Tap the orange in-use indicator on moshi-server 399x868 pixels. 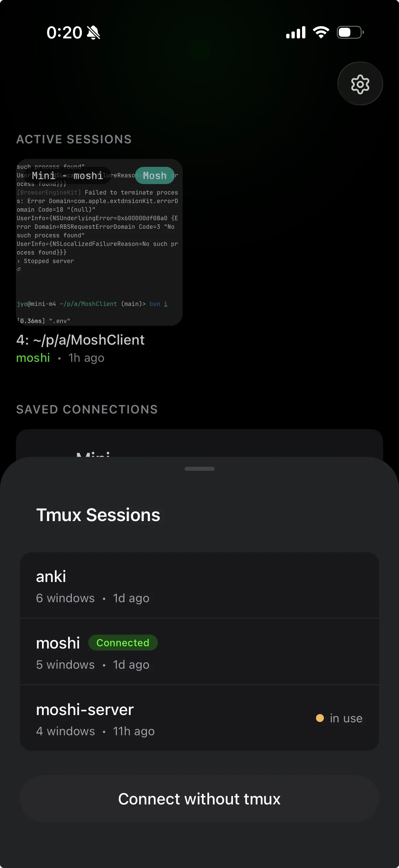[320, 718]
